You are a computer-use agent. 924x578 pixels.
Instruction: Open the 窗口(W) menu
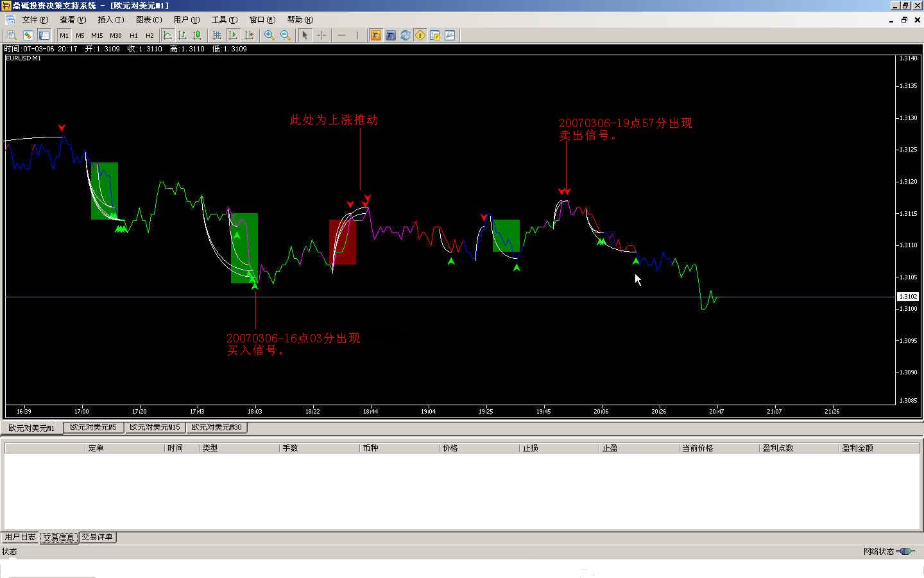click(262, 20)
